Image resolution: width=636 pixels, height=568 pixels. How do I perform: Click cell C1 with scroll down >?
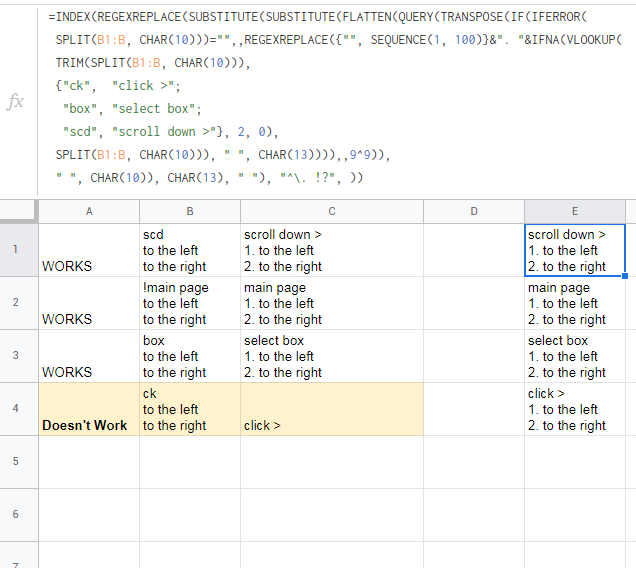pos(332,250)
